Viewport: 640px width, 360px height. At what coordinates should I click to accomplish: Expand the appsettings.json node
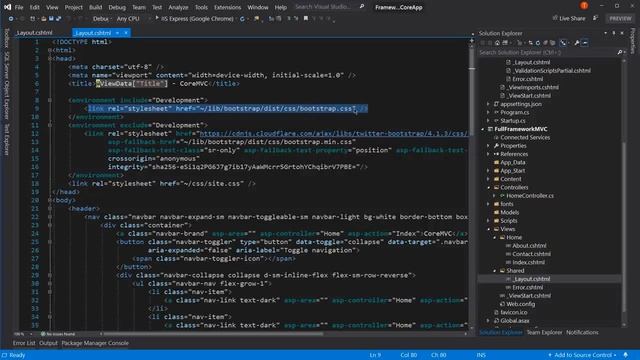point(488,104)
